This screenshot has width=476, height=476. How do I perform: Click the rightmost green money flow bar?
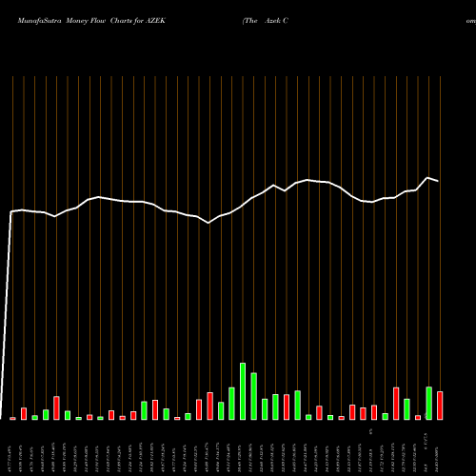point(429,404)
